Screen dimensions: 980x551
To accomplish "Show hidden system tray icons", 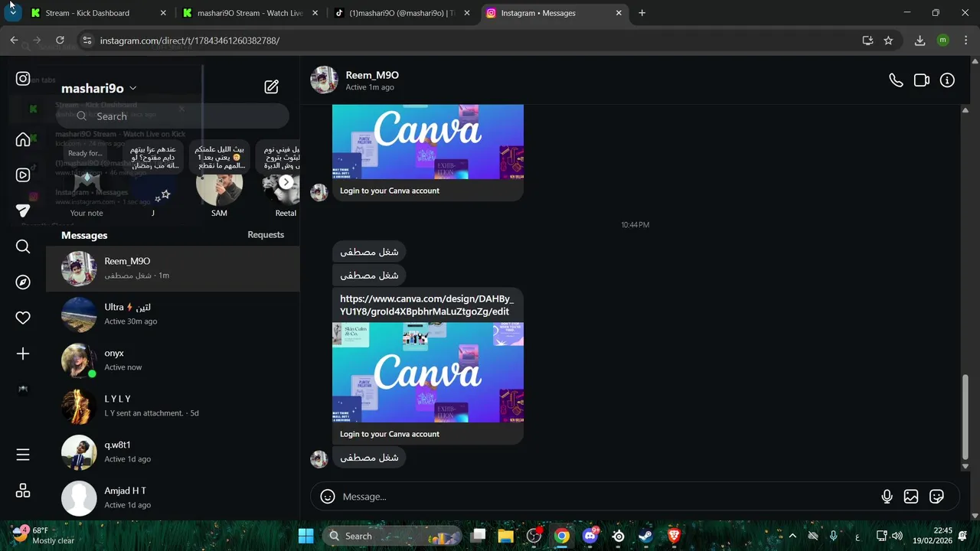I will (792, 536).
